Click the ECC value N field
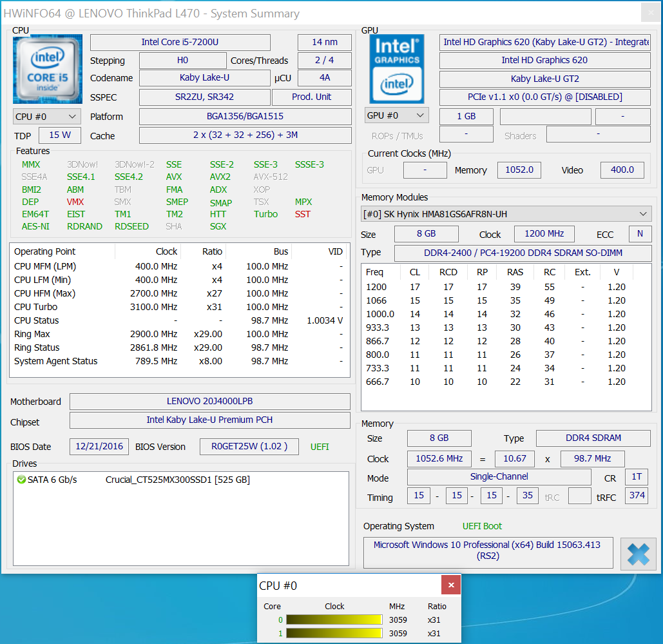The image size is (663, 644). pos(640,234)
